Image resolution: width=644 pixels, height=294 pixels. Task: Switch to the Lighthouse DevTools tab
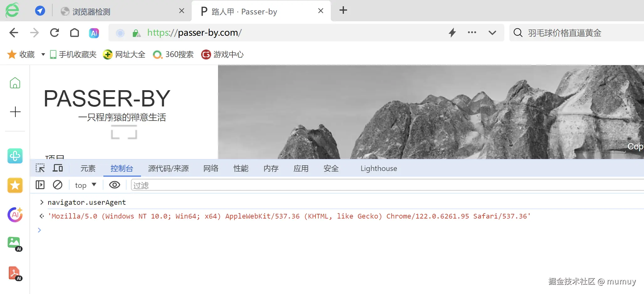point(379,168)
